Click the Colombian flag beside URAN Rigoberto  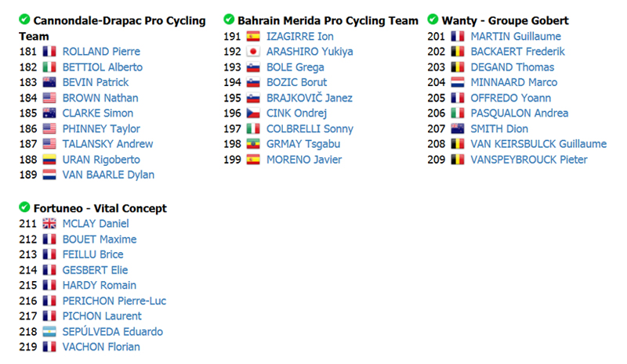(x=49, y=160)
